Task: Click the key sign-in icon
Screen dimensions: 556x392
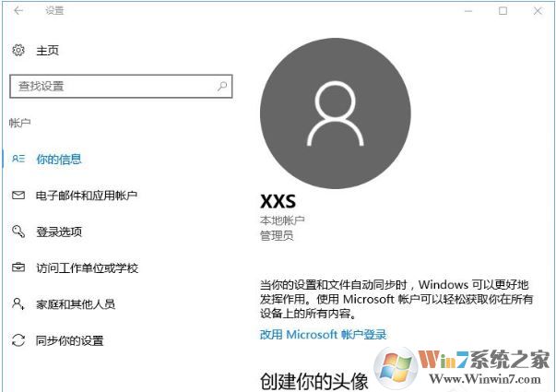Action: coord(18,232)
